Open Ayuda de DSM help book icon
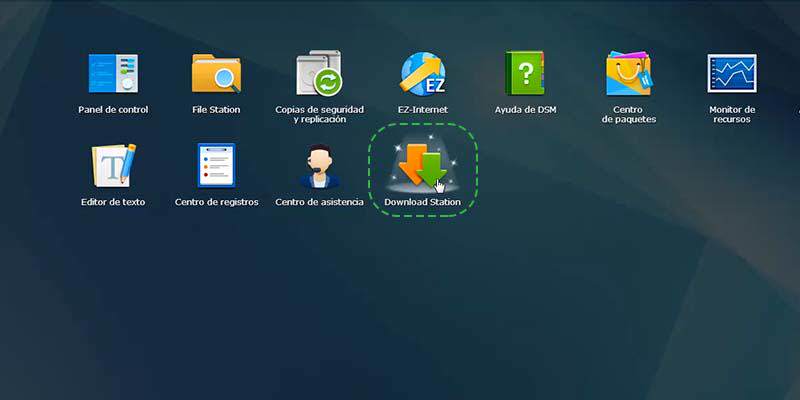Image resolution: width=800 pixels, height=400 pixels. point(525,73)
